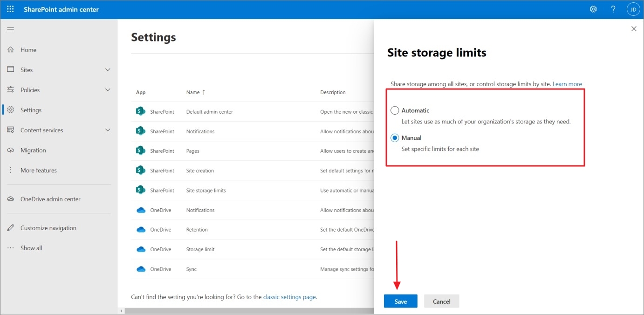The width and height of the screenshot is (644, 315).
Task: Open the Learn more link
Action: tap(567, 84)
